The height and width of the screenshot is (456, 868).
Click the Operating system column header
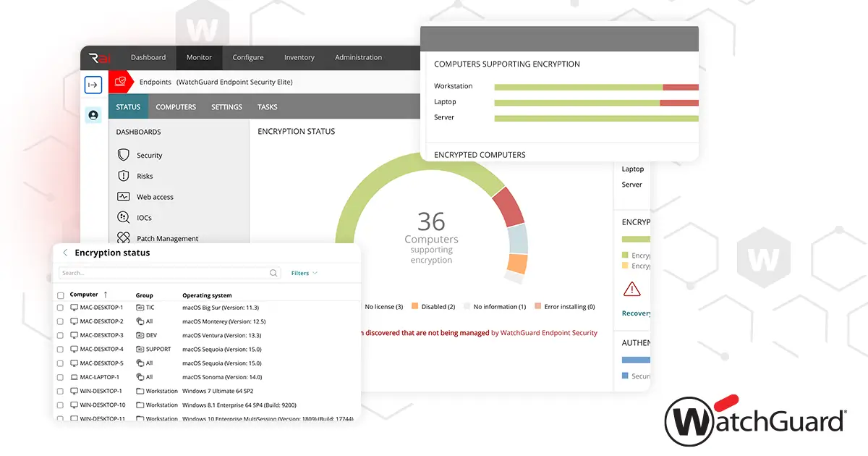(x=207, y=295)
